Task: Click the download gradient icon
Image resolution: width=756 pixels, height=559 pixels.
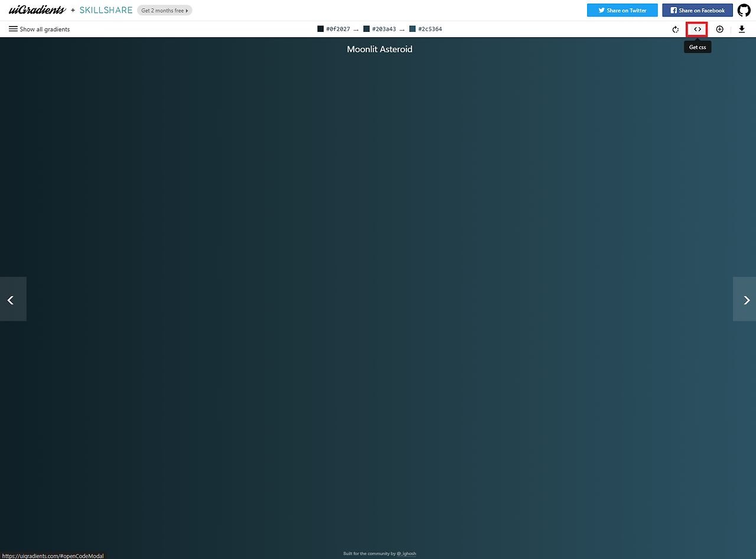Action: (x=742, y=29)
